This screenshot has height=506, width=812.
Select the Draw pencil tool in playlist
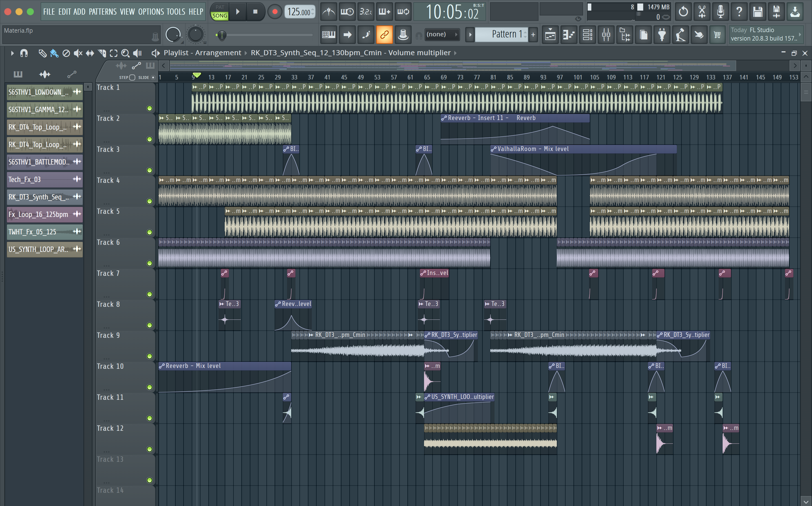point(42,53)
